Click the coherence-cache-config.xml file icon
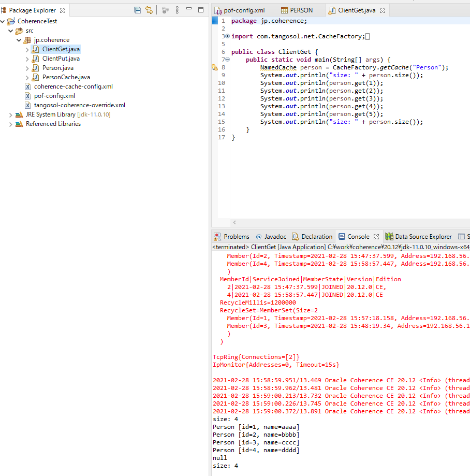Screen dimensions: 470x476 [x=27, y=87]
